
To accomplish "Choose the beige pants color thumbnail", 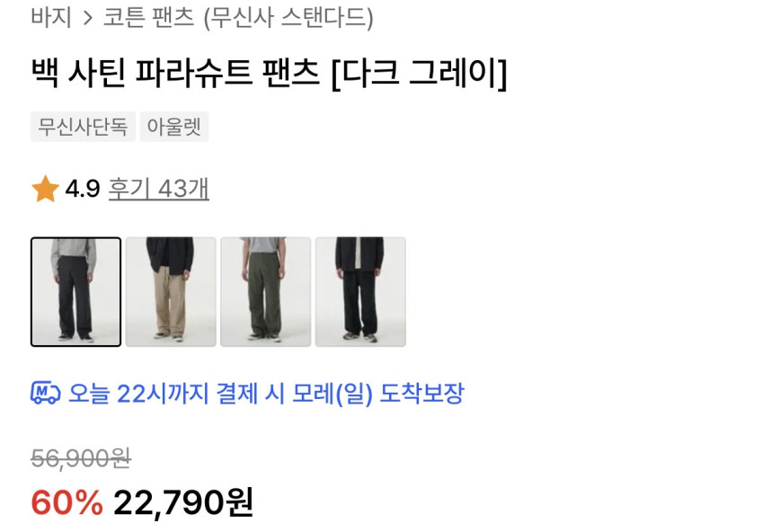I will click(x=171, y=291).
